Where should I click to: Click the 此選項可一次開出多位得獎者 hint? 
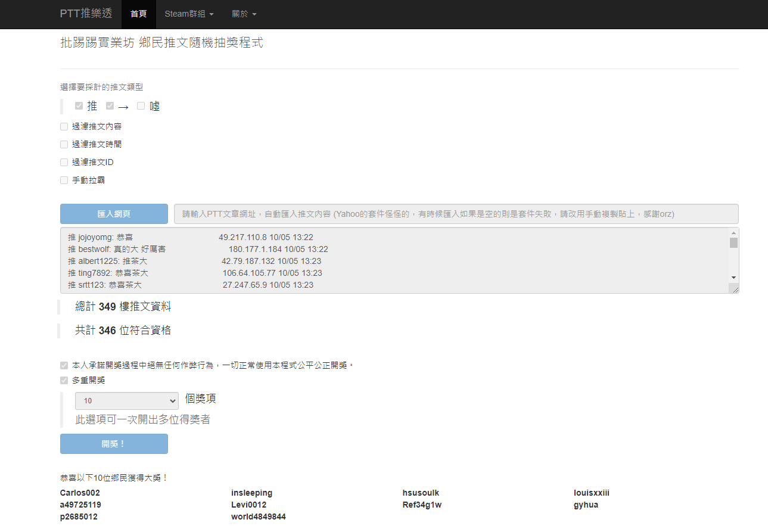click(x=142, y=420)
